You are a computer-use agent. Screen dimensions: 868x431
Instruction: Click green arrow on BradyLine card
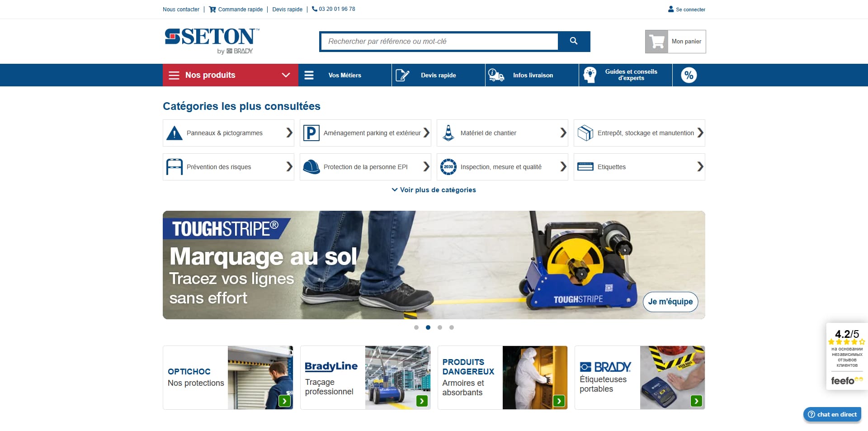[x=422, y=401]
